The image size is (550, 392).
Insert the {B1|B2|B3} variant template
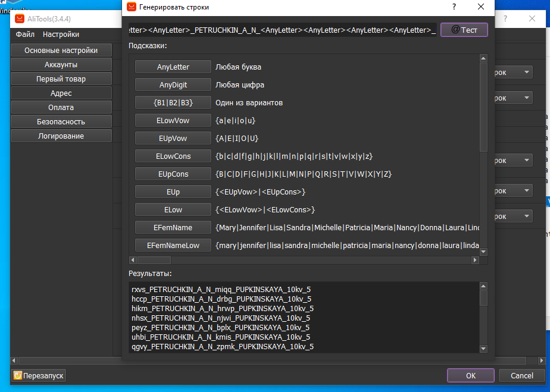tap(173, 102)
